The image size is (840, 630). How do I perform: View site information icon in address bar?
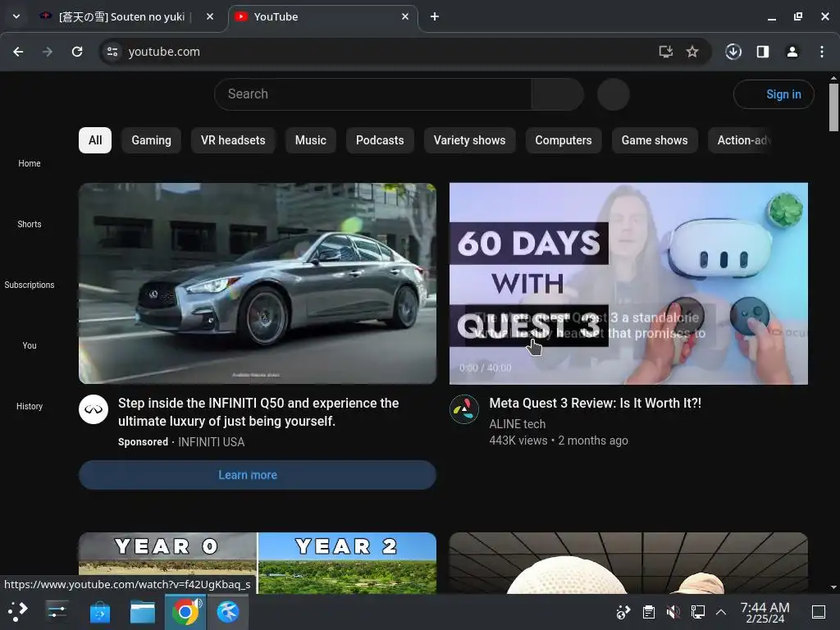click(112, 52)
